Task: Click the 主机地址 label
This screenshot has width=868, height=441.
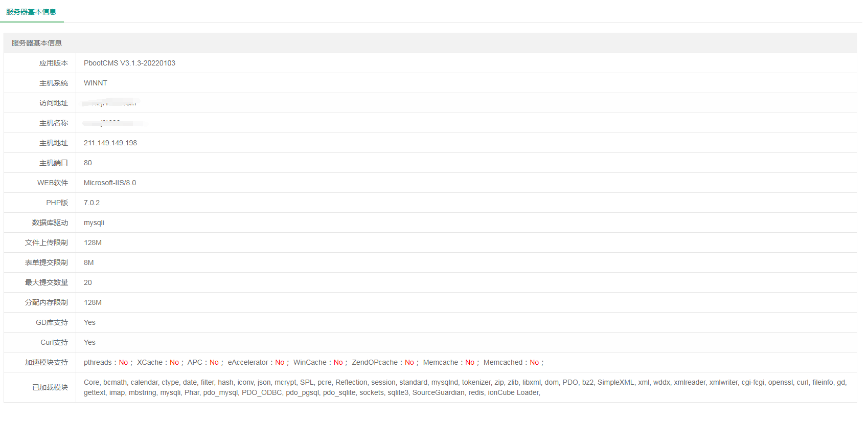Action: (54, 143)
